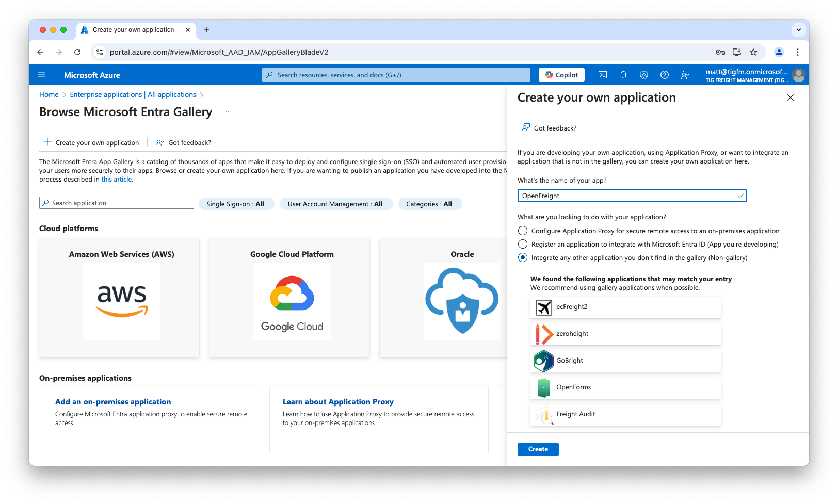Open the Google Cloud Platform tile

[x=289, y=298]
